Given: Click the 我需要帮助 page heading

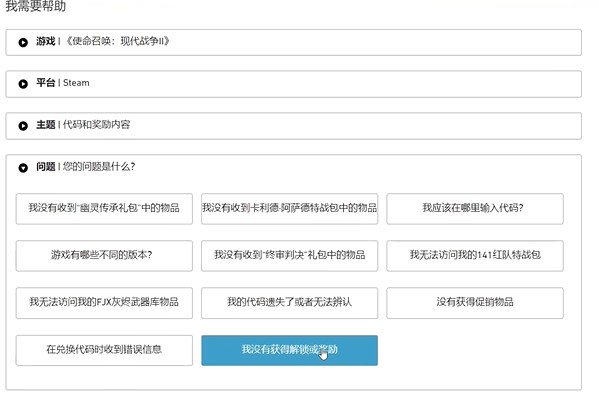Looking at the screenshot, I should coord(36,6).
